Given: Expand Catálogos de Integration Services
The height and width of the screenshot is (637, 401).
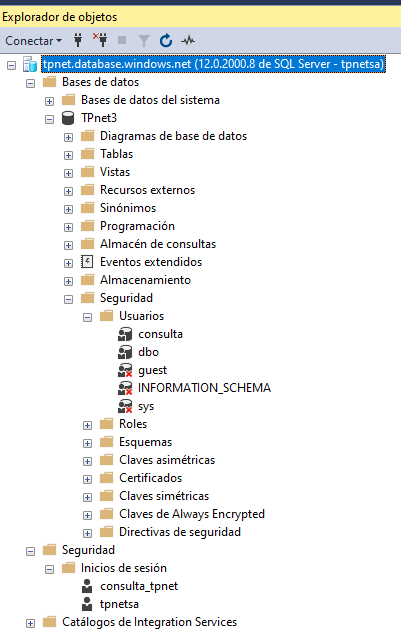Looking at the screenshot, I should click(x=30, y=623).
